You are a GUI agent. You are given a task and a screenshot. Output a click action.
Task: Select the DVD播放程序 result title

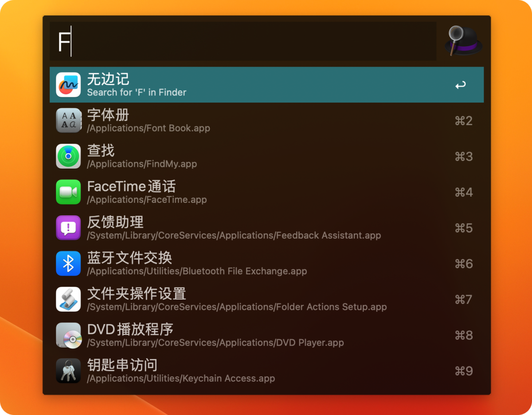(130, 329)
